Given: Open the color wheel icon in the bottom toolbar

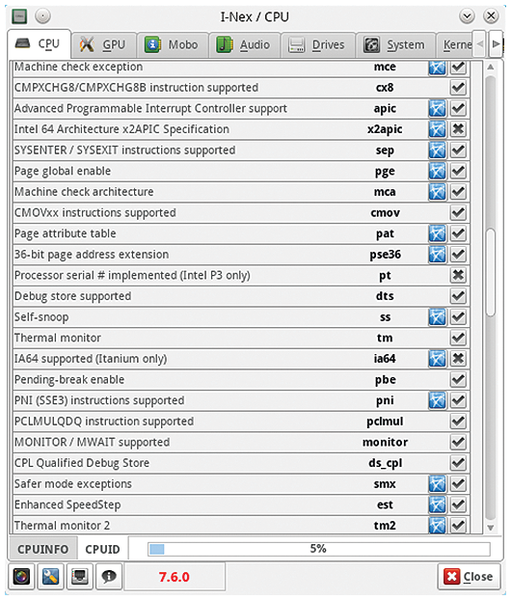Looking at the screenshot, I should tap(21, 576).
